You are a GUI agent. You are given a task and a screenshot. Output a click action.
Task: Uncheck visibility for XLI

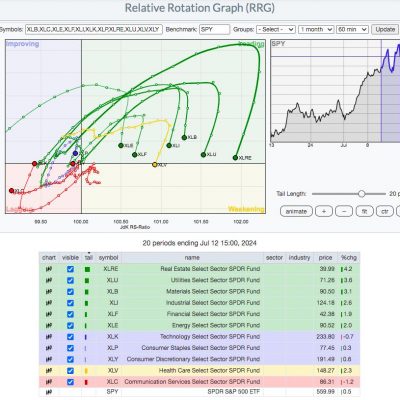(70, 303)
